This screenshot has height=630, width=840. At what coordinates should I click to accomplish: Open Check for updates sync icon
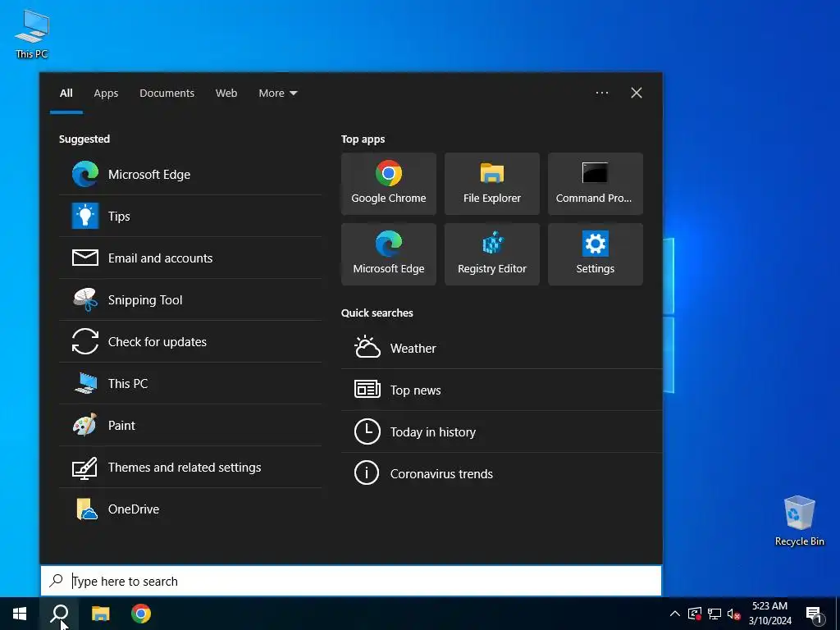point(85,341)
